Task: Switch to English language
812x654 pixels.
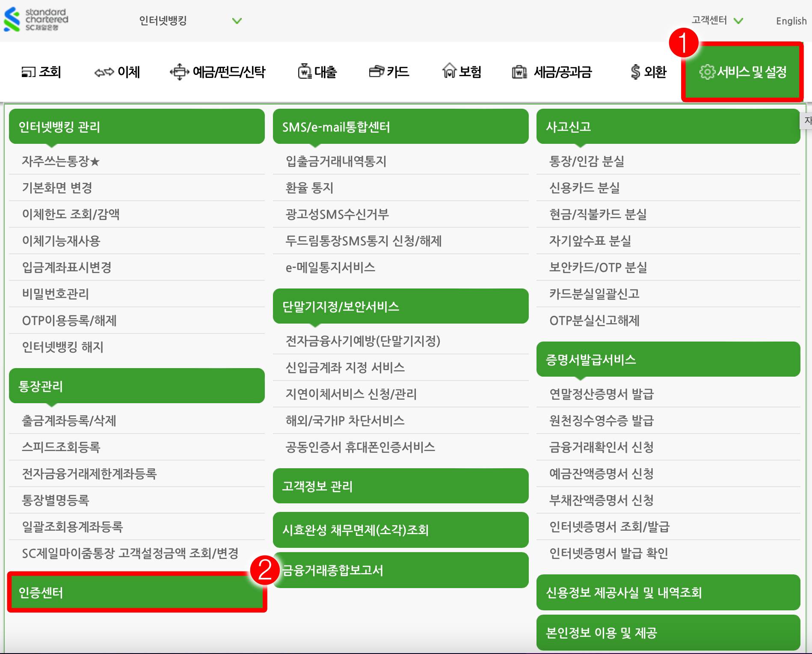Action: tap(791, 21)
